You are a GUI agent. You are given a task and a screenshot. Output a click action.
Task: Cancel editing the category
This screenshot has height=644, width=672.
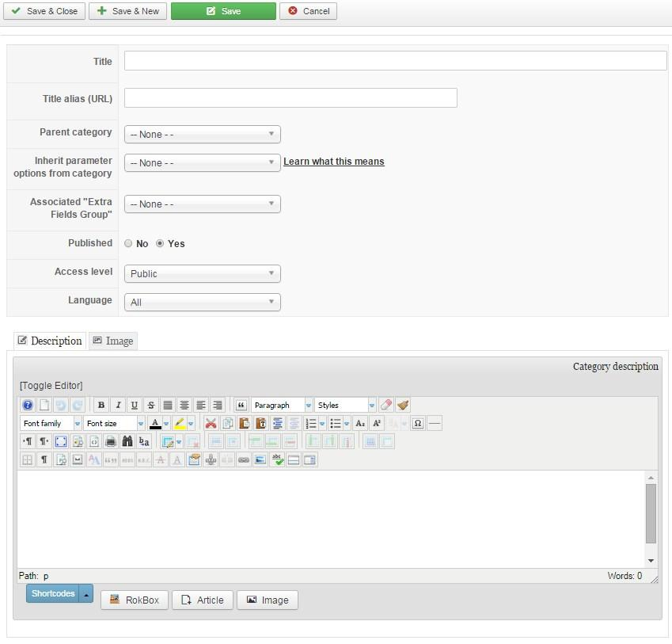[x=308, y=11]
